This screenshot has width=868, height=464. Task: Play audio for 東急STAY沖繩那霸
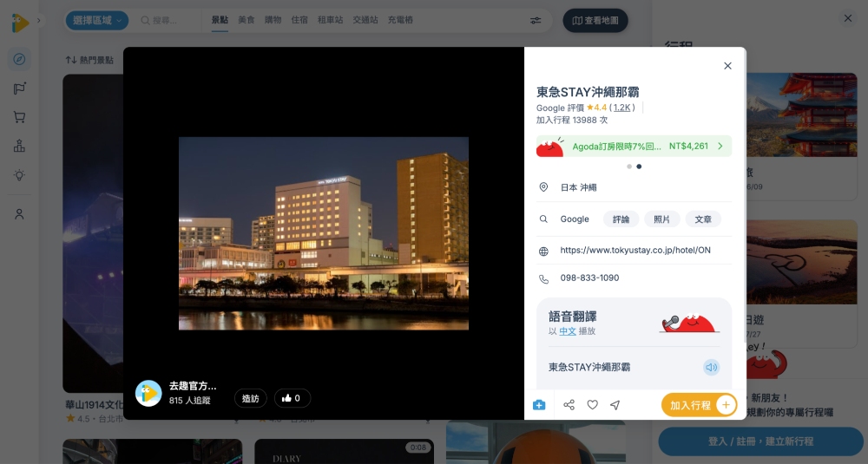712,367
